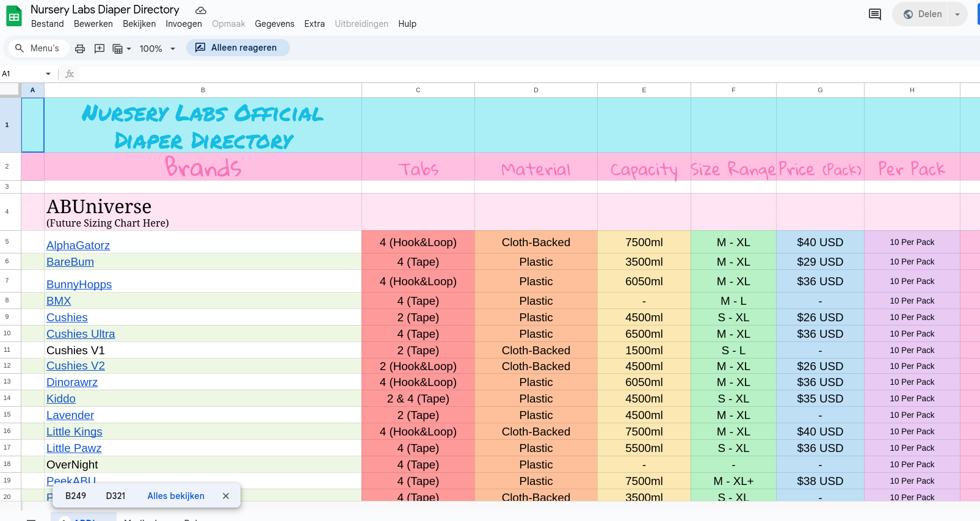Click the Print icon in the toolbar
Image resolution: width=980 pixels, height=521 pixels.
coord(80,49)
